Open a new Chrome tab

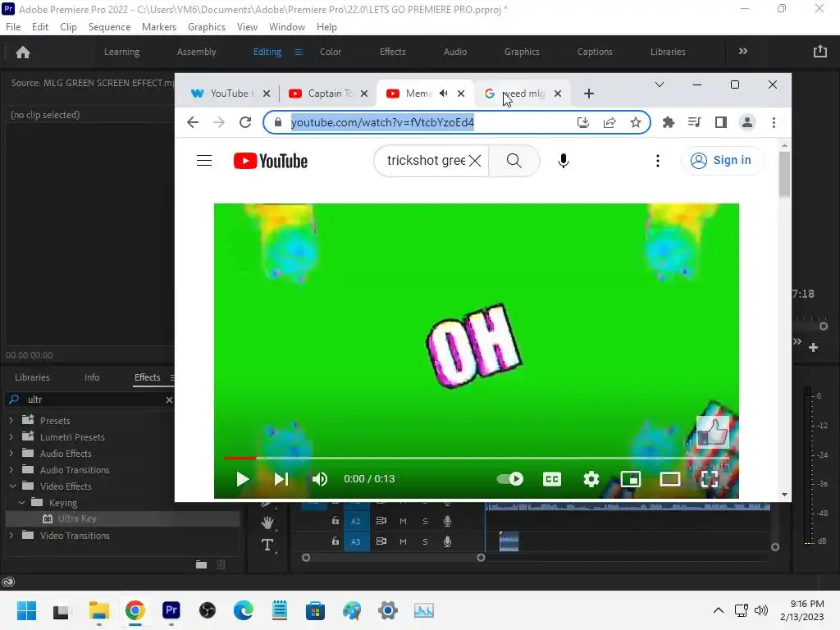click(589, 94)
